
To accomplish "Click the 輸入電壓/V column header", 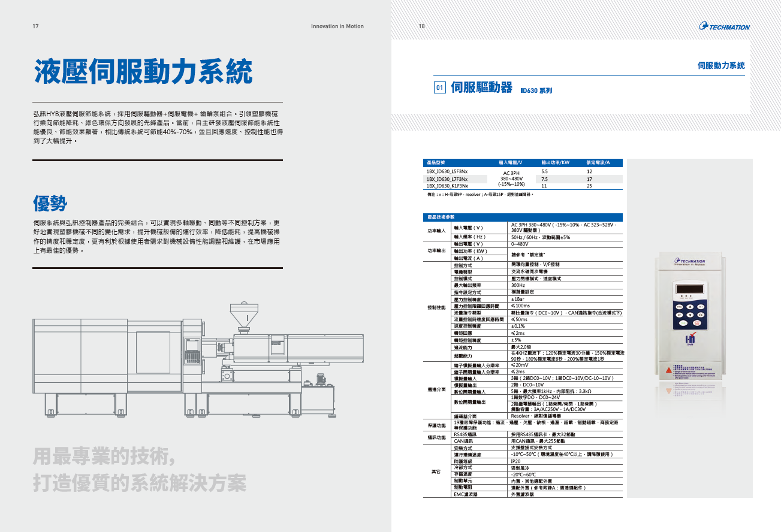I will coord(511,162).
